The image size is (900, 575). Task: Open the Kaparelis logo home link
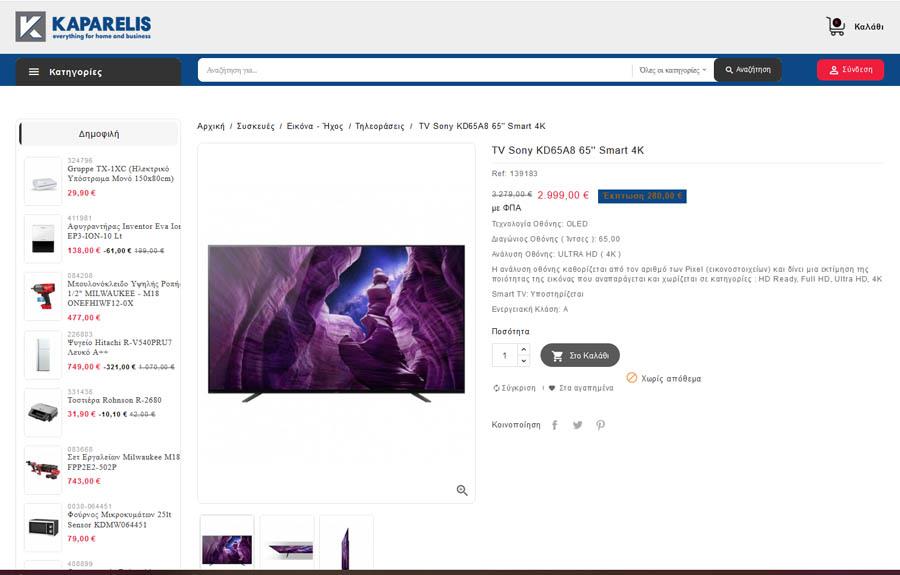pyautogui.click(x=83, y=26)
